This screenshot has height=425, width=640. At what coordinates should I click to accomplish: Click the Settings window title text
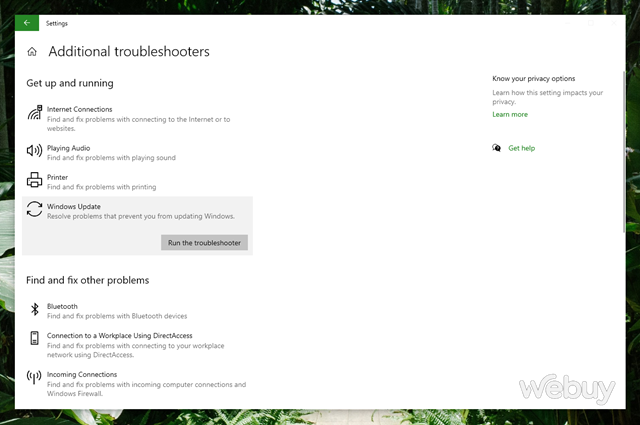(57, 23)
